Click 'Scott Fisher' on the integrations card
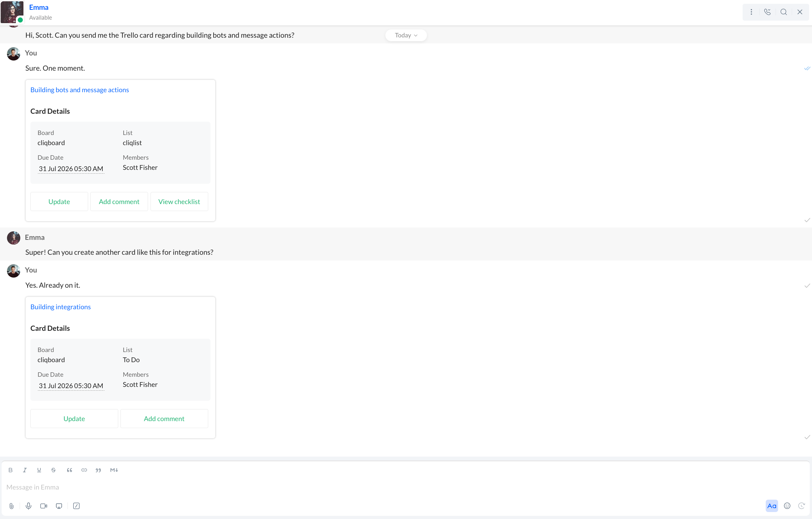812x519 pixels. (140, 385)
